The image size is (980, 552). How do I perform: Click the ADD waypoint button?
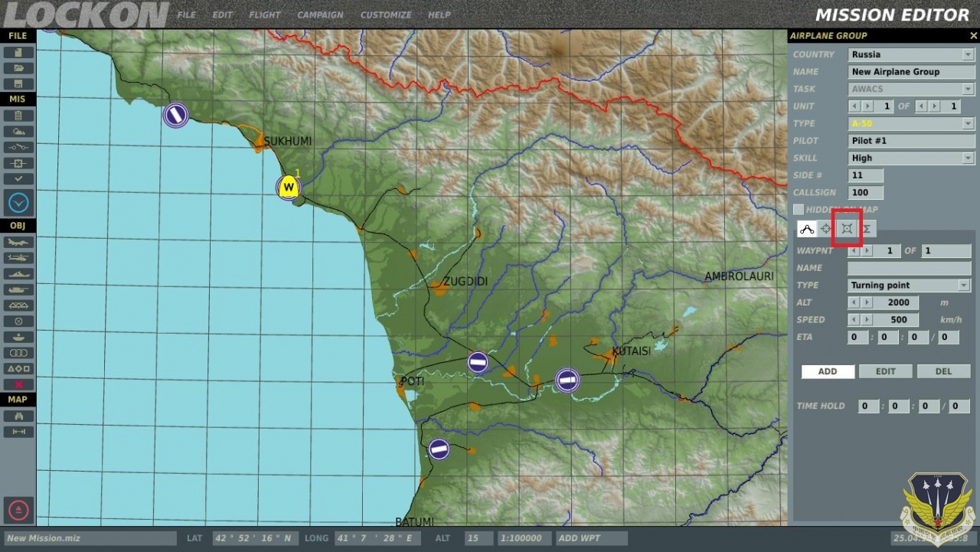click(828, 371)
